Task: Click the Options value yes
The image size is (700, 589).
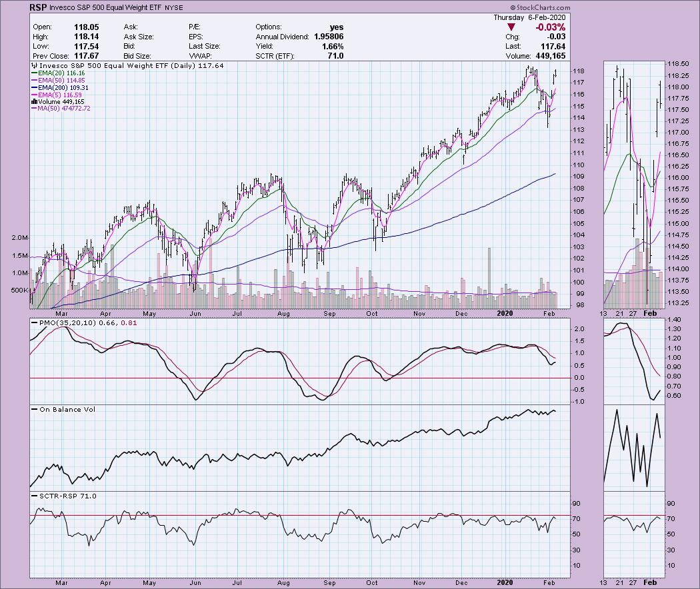Action: (x=337, y=27)
